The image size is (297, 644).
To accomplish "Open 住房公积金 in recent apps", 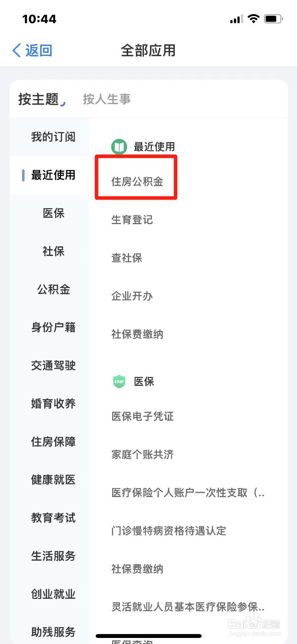I will [137, 182].
